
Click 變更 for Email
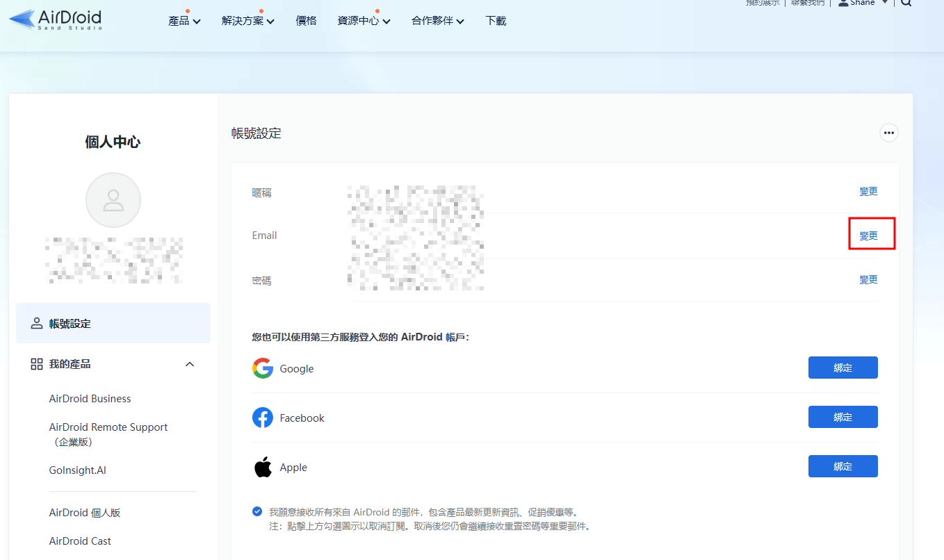[868, 236]
